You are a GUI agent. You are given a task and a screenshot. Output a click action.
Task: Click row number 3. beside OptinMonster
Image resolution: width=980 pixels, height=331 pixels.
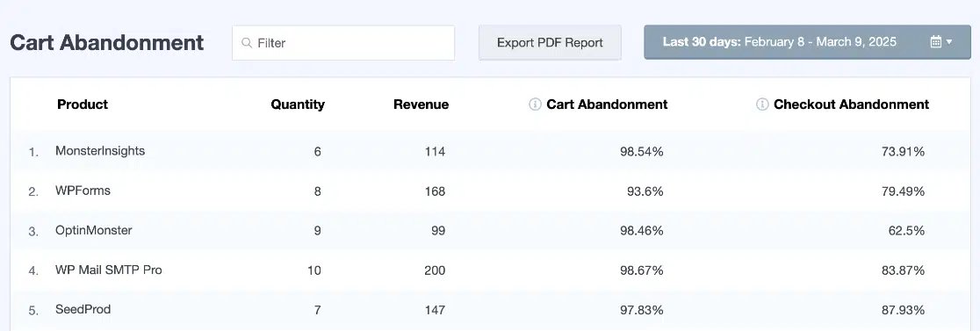(x=33, y=232)
